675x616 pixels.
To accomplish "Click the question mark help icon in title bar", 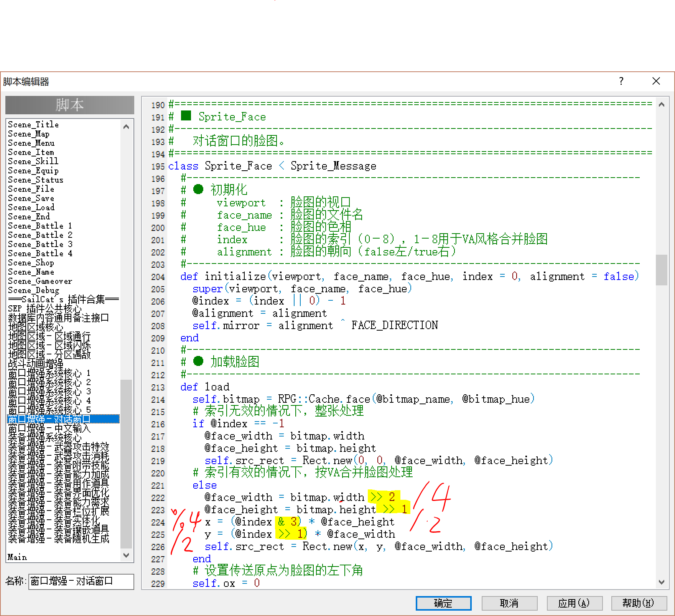I will [621, 81].
